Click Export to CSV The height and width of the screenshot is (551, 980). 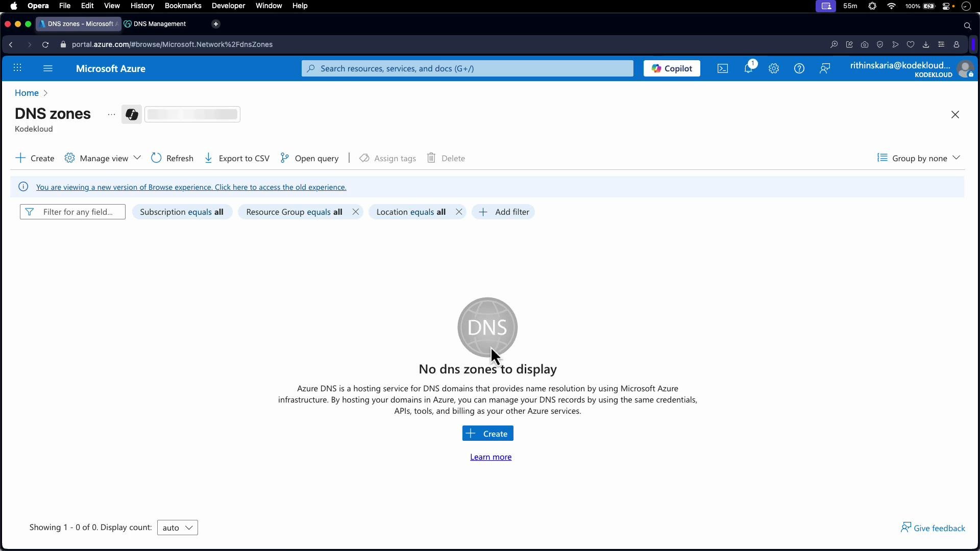tap(237, 158)
